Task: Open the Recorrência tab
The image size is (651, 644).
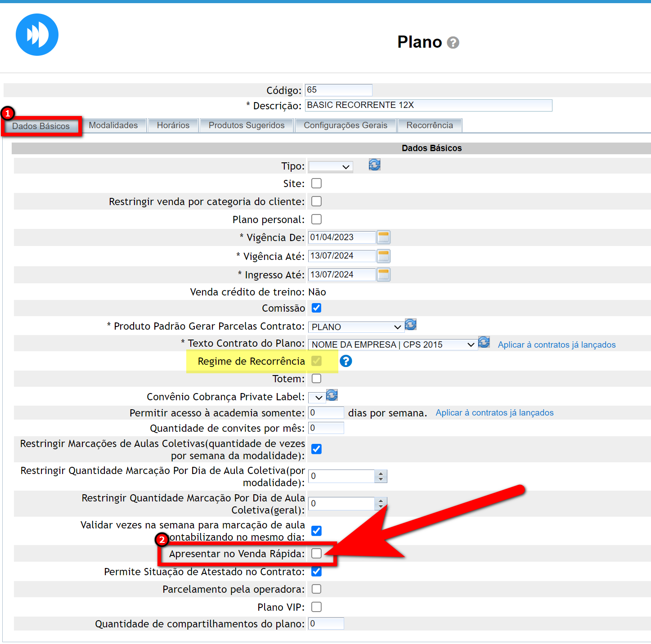Action: (x=429, y=125)
